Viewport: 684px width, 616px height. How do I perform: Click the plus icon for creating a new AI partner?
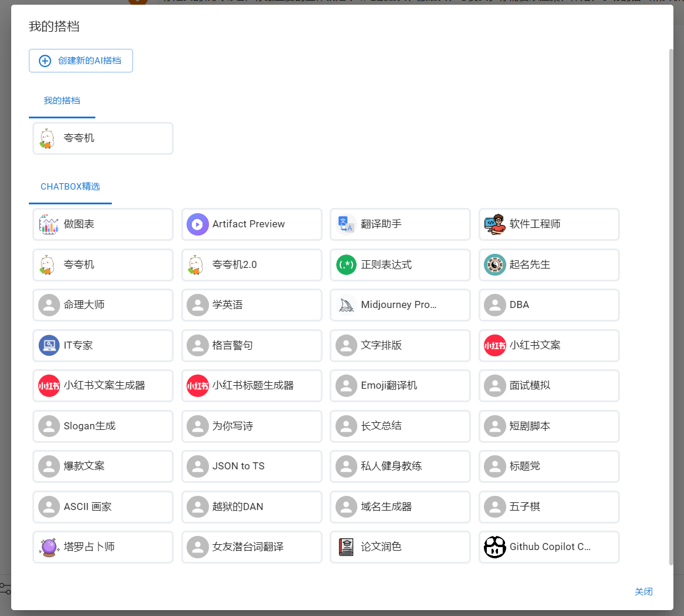(45, 61)
